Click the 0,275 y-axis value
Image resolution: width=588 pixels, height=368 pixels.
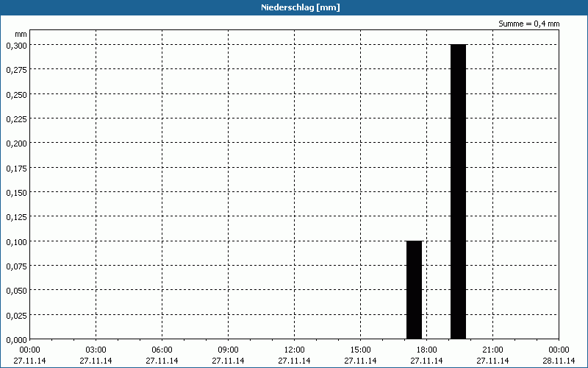click(x=16, y=69)
